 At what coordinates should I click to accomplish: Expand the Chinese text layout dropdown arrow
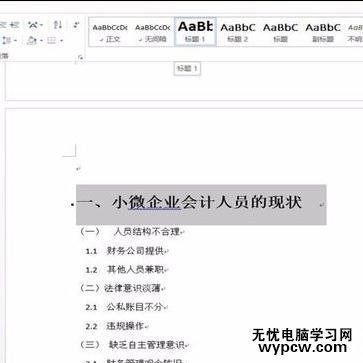tap(41, 25)
